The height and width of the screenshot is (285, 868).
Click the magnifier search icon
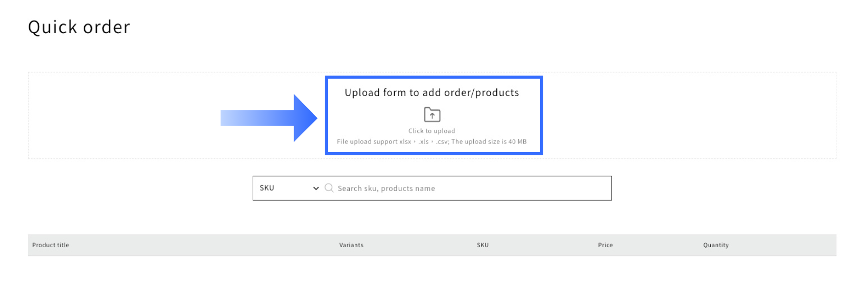pos(329,188)
